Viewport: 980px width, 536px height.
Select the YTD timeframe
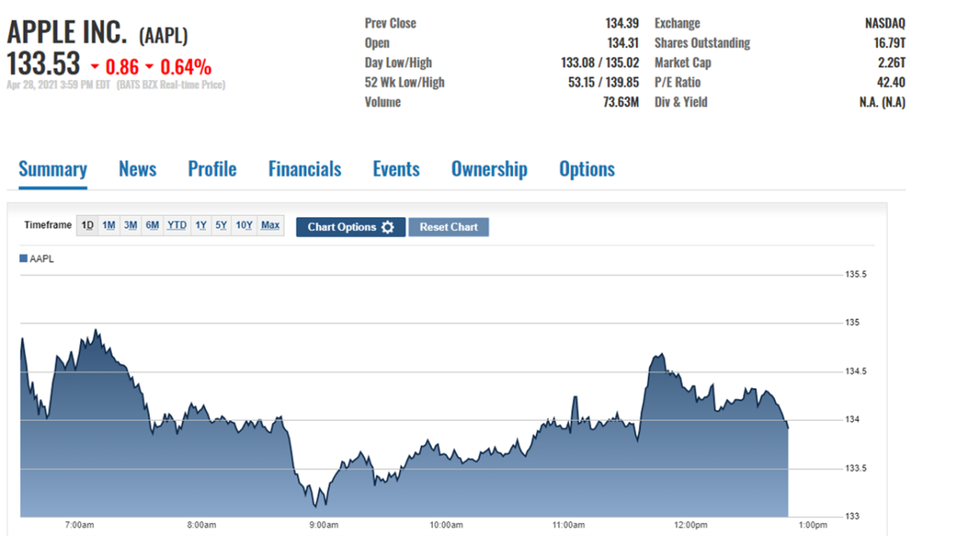tap(176, 226)
